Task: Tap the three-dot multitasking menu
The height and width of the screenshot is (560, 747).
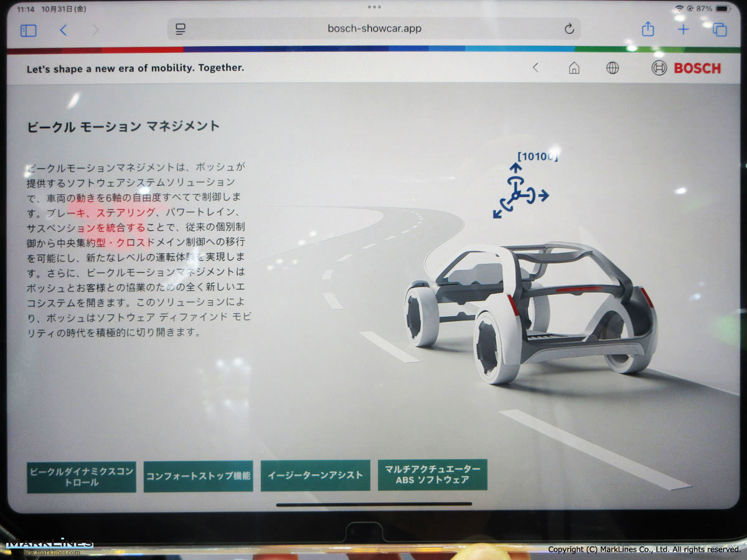Action: pos(374,7)
